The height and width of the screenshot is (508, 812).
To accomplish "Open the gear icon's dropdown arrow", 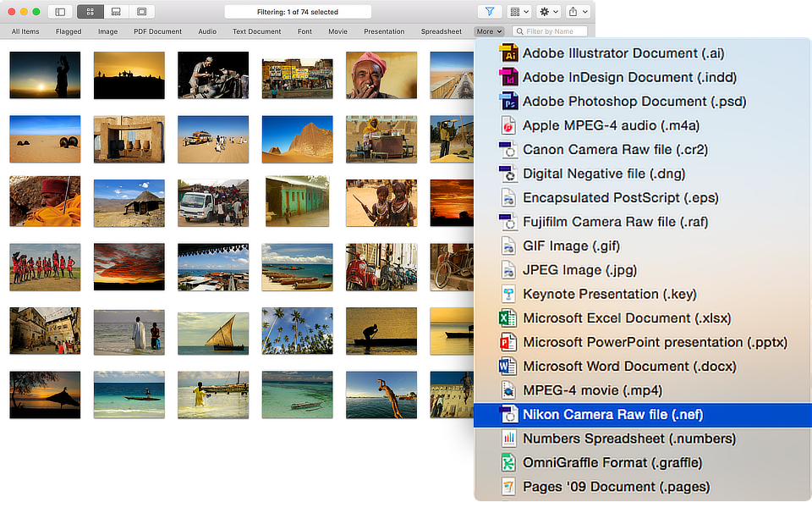I will (x=554, y=11).
